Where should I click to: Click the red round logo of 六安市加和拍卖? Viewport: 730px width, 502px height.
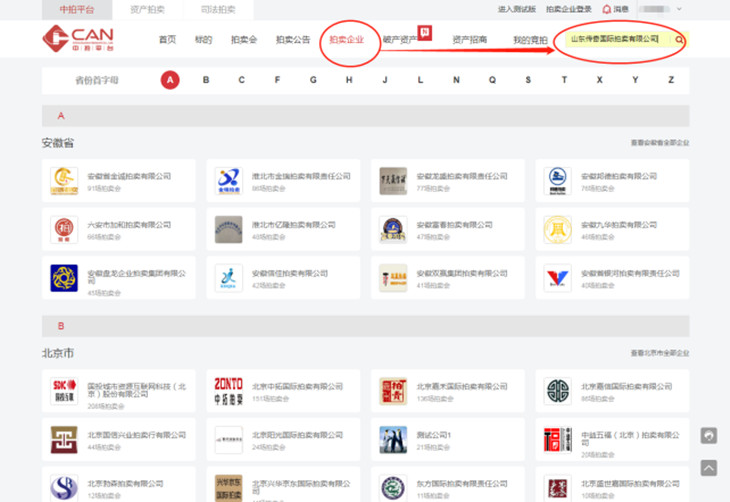pyautogui.click(x=64, y=229)
